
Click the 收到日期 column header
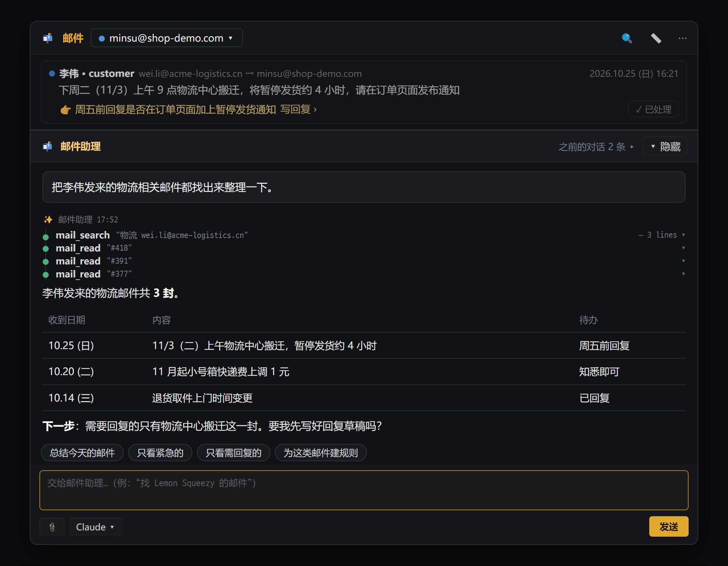pos(67,320)
